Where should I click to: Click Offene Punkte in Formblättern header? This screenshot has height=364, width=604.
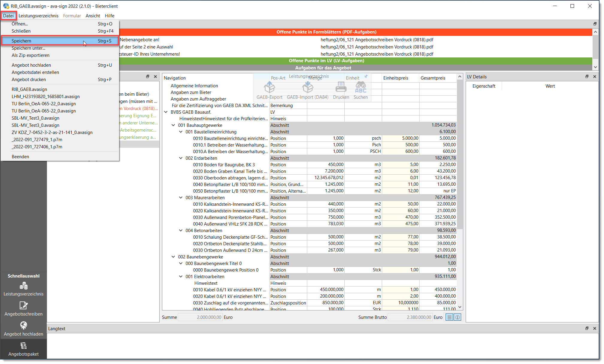[326, 32]
